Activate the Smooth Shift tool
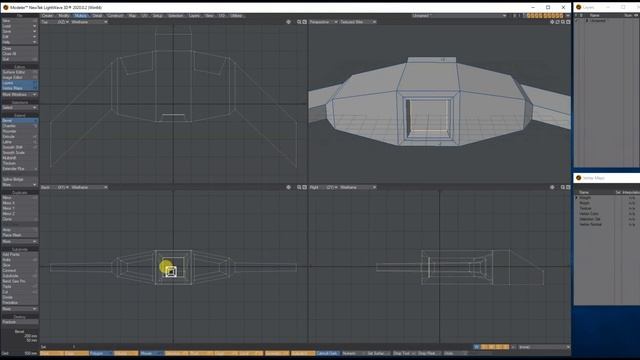 coord(19,147)
